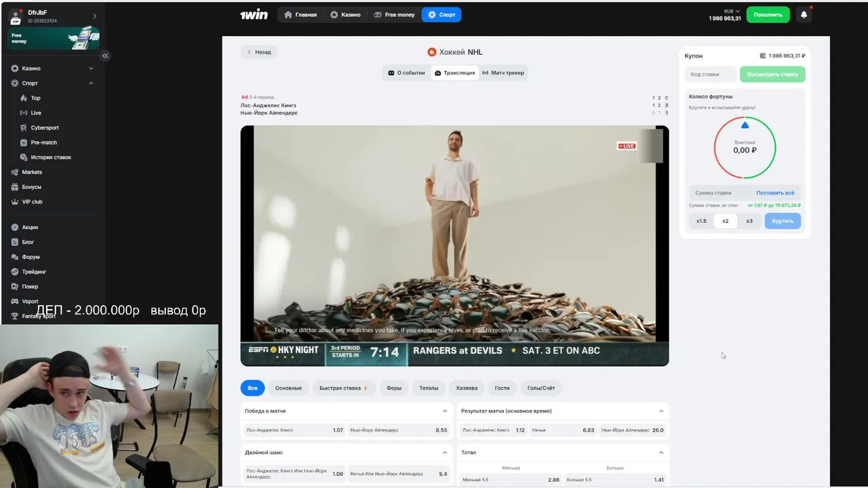
Task: Click the Крутить spin button
Action: 783,221
